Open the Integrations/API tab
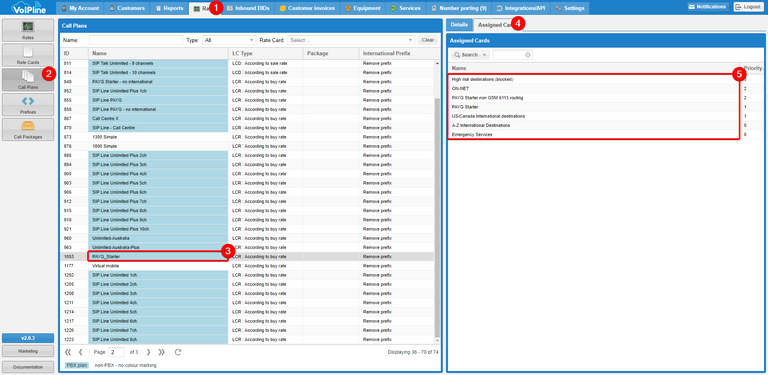Viewport: 768px width, 375px height. coord(521,8)
